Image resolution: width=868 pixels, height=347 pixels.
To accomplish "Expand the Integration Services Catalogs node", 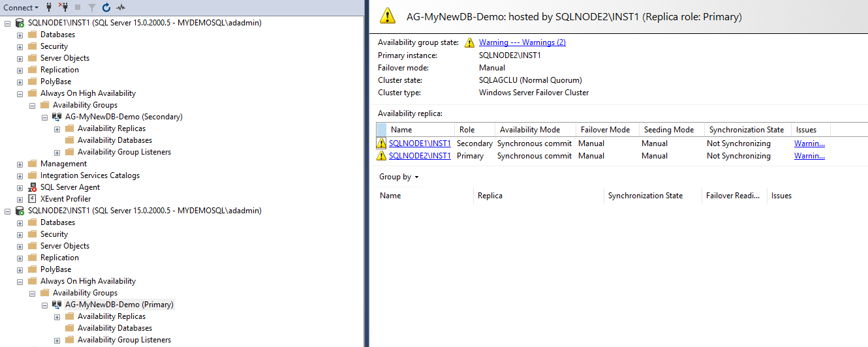I will tap(20, 175).
